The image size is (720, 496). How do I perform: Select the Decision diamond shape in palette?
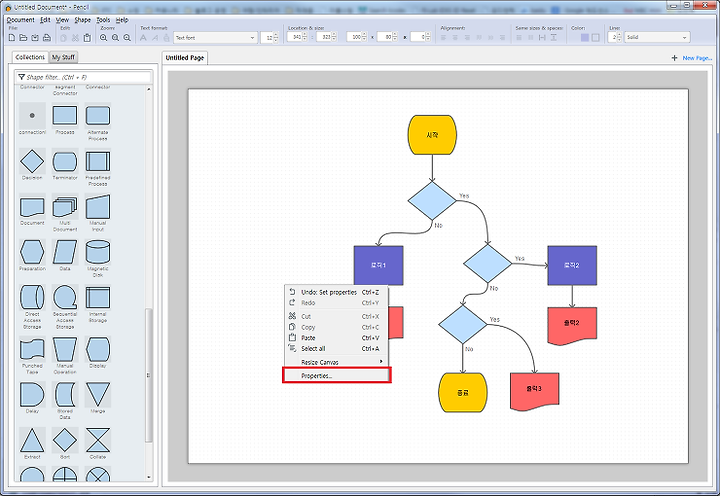click(32, 161)
